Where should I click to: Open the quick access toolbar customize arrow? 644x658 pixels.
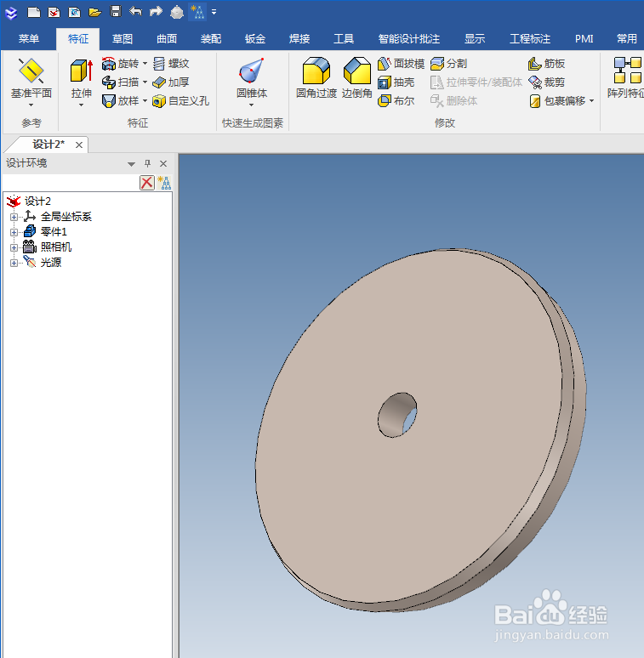click(214, 12)
